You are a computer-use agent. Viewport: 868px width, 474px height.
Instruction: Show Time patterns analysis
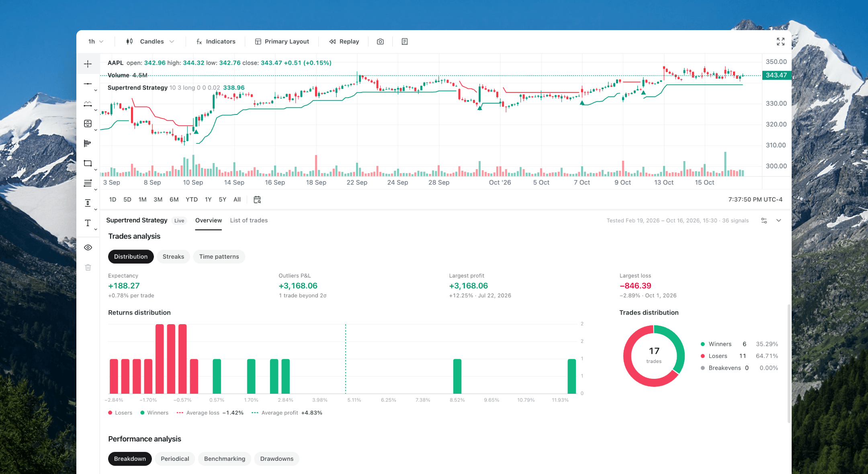point(219,257)
